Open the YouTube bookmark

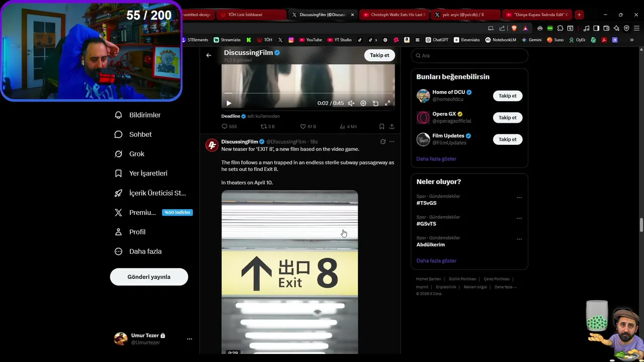click(x=310, y=40)
